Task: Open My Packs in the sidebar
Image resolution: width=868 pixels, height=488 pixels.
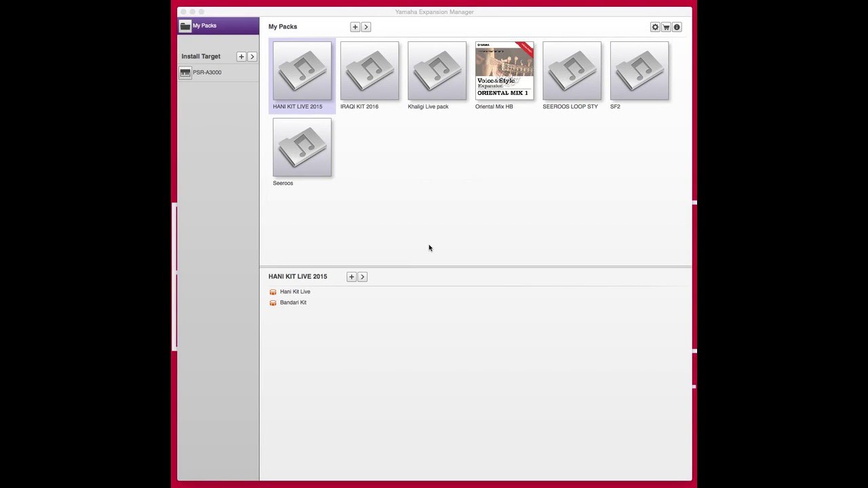Action: tap(218, 26)
